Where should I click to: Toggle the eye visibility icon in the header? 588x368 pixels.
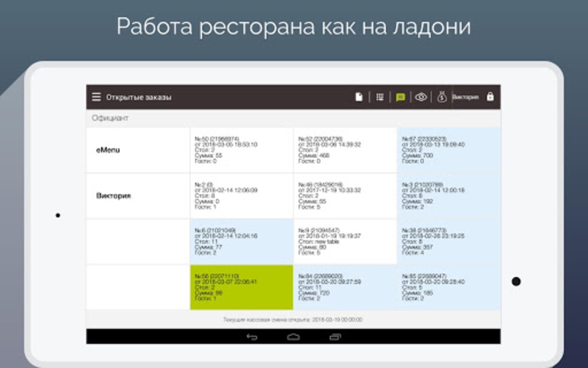pyautogui.click(x=421, y=97)
